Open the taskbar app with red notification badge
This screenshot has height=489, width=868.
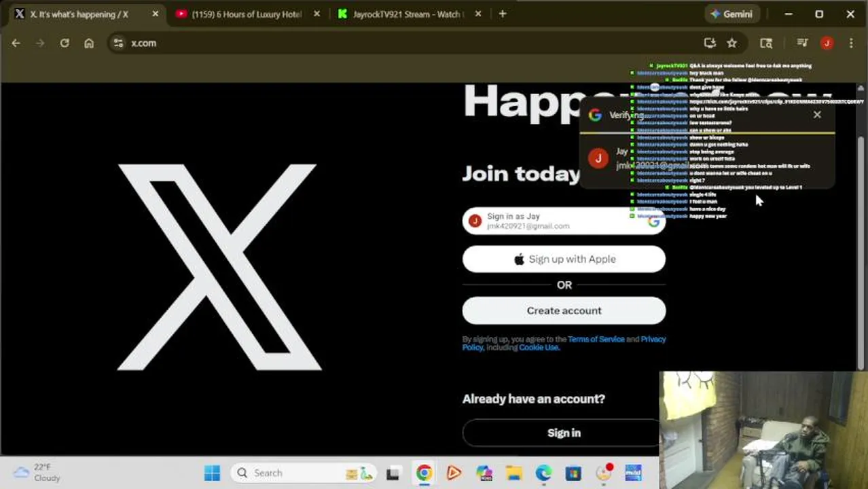[x=604, y=473]
